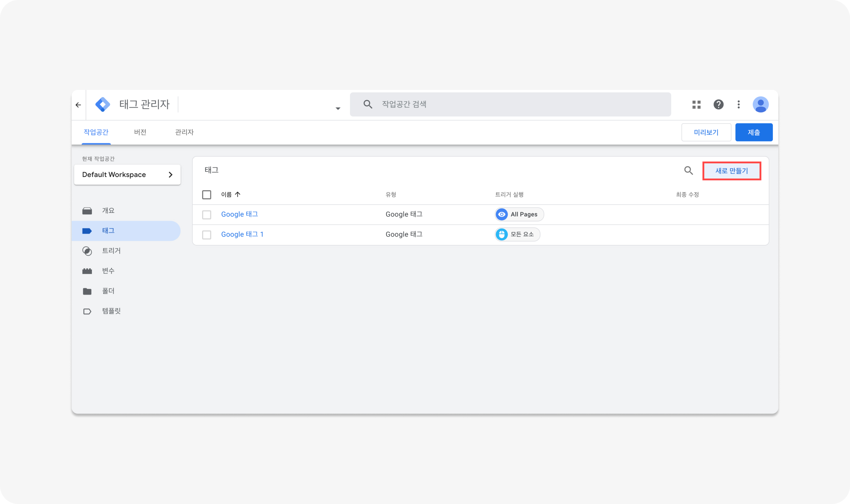Expand the Default Workspace selector
Viewport: 850px width, 504px height.
(127, 175)
